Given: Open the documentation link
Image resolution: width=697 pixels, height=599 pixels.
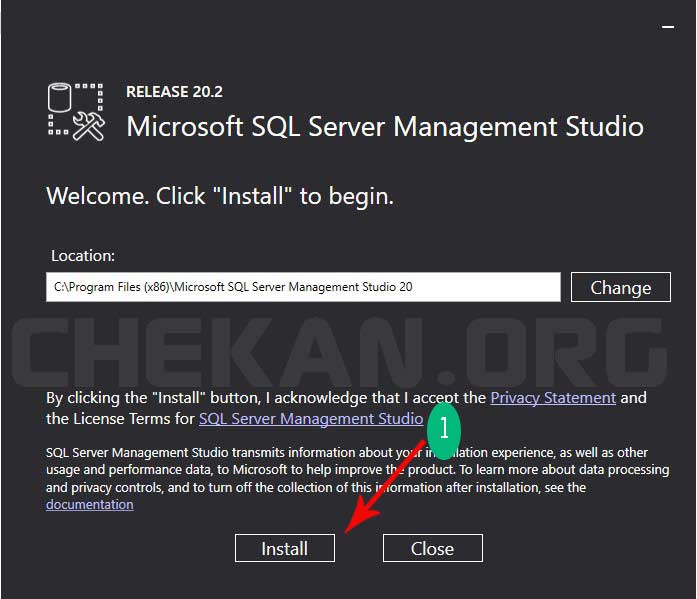Looking at the screenshot, I should 89,504.
